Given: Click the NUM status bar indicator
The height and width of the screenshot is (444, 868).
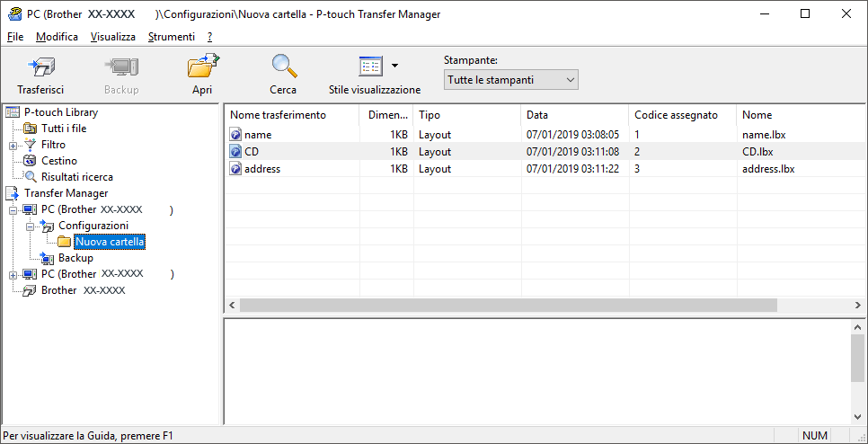Looking at the screenshot, I should click(814, 436).
